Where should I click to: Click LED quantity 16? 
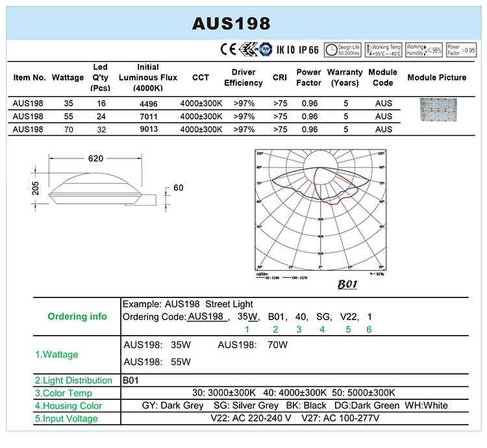tap(101, 103)
